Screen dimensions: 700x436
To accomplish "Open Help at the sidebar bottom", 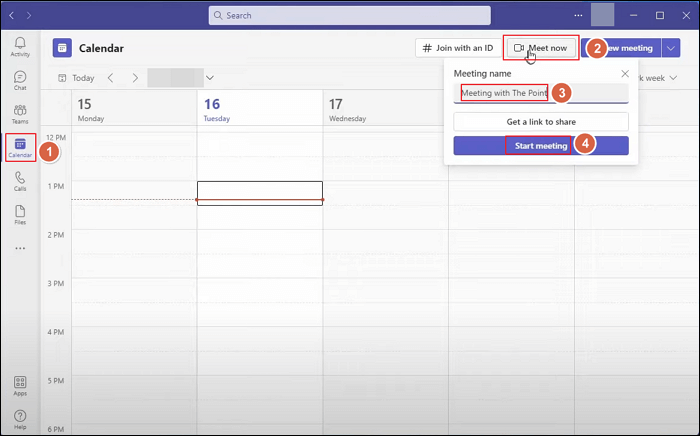I will tap(20, 418).
